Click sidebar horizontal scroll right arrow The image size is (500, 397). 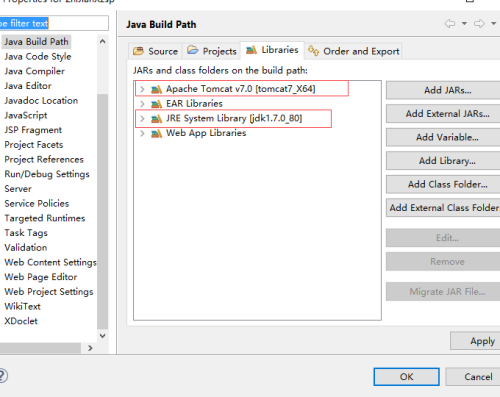(90, 348)
